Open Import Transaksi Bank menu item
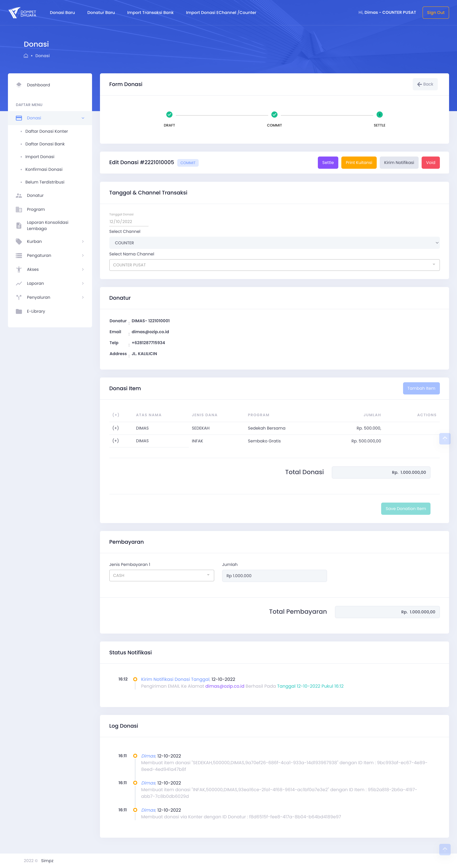 pos(150,13)
